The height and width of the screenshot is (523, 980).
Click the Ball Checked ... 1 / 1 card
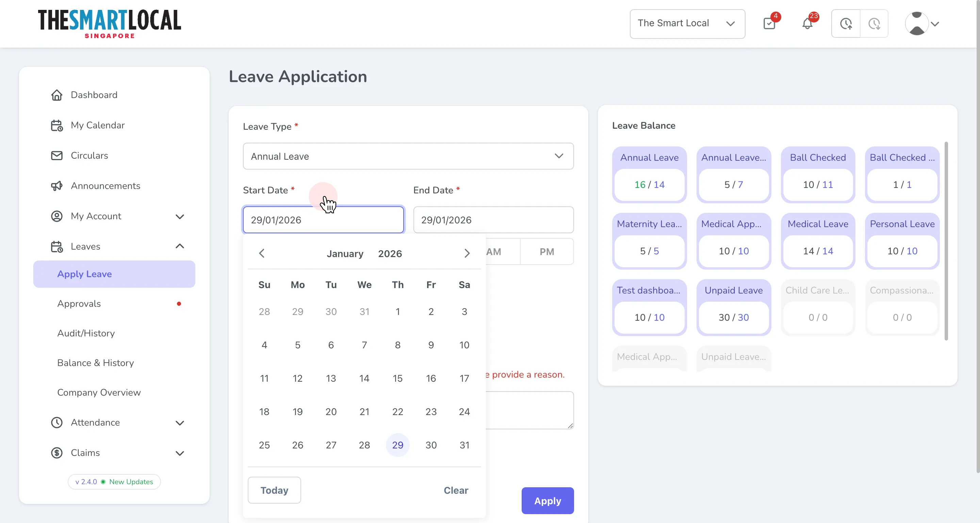902,175
